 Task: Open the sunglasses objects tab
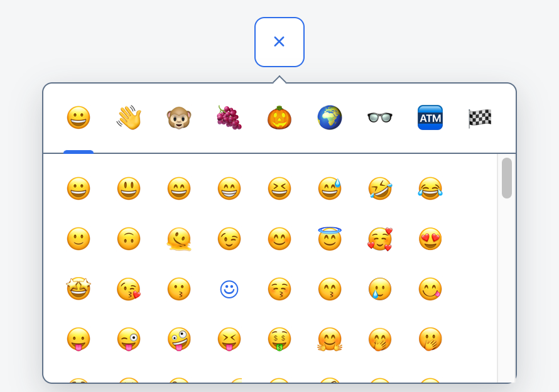380,117
